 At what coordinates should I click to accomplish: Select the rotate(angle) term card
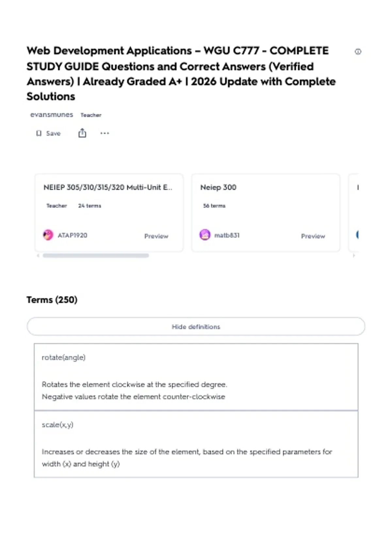(196, 377)
